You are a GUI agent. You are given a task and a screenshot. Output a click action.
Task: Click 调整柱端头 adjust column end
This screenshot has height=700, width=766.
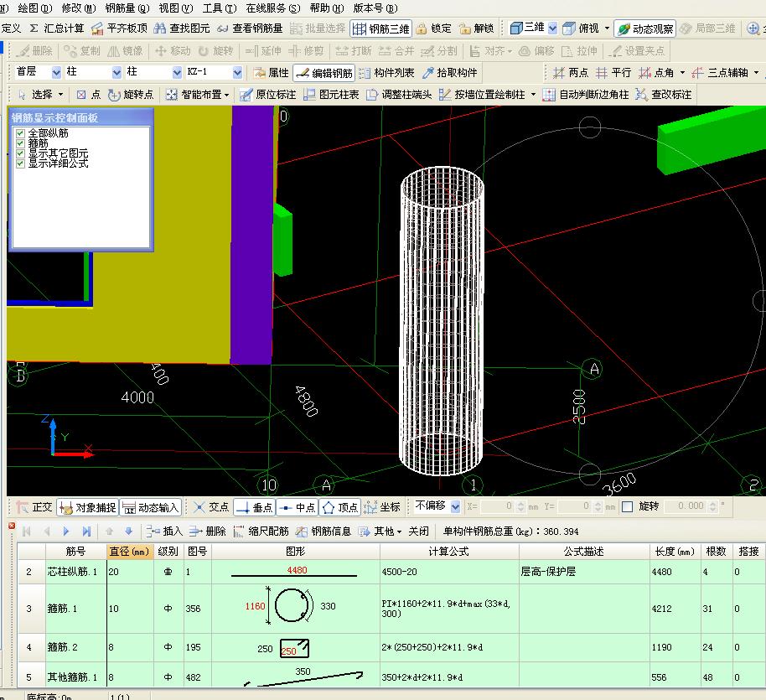399,95
